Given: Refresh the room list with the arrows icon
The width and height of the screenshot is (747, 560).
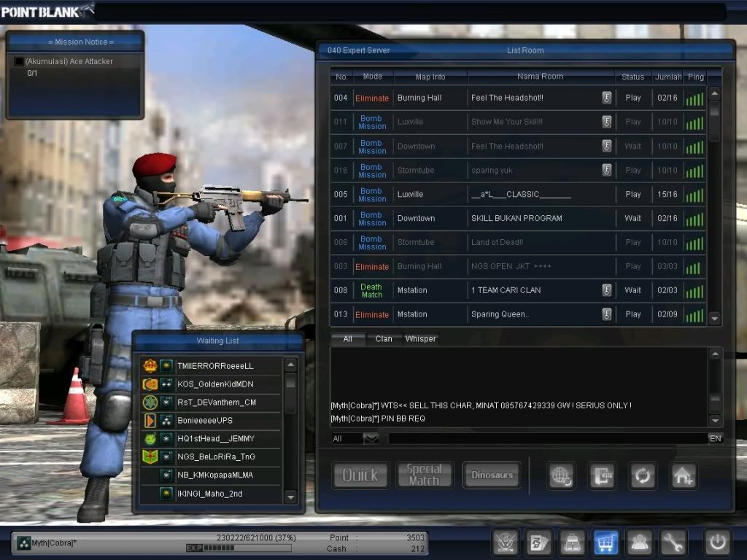Looking at the screenshot, I should (642, 475).
